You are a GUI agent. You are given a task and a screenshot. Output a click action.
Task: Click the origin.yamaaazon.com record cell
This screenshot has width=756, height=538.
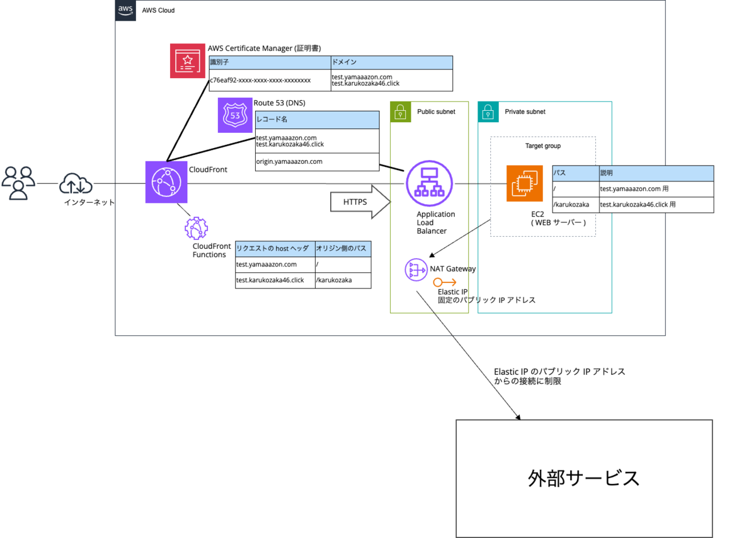click(x=317, y=161)
